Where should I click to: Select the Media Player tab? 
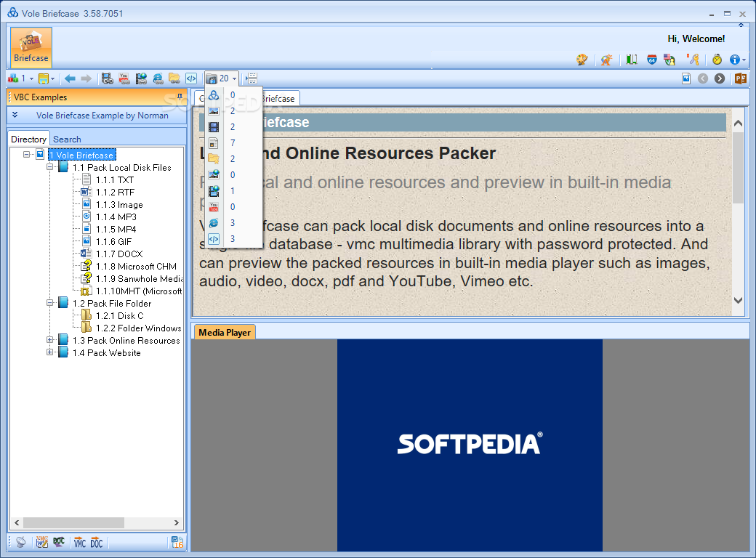point(225,333)
